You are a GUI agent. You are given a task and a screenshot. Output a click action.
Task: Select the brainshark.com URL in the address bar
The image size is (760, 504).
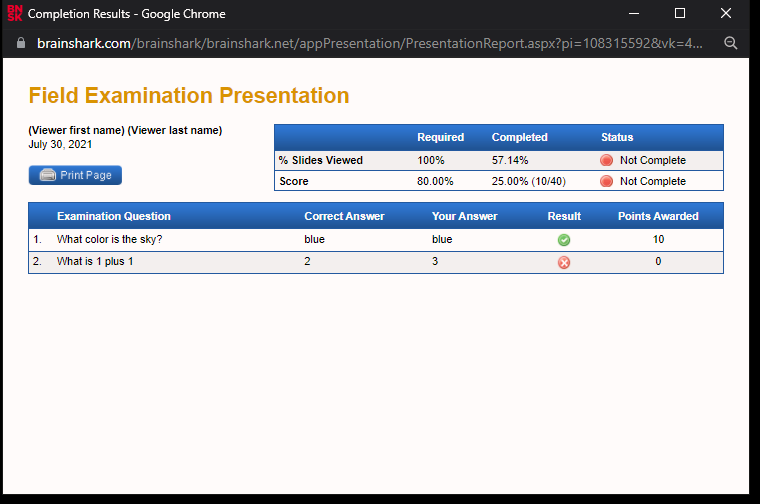(370, 43)
